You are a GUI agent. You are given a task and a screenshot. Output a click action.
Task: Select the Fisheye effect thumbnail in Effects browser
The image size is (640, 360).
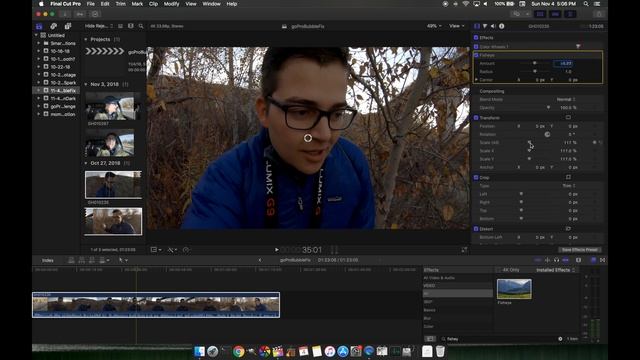pos(514,289)
